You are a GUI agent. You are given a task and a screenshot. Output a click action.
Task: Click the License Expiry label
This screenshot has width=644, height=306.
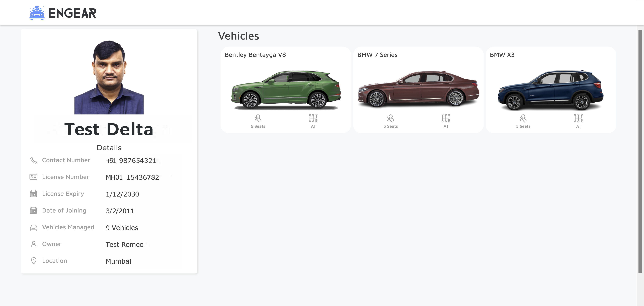coord(63,194)
